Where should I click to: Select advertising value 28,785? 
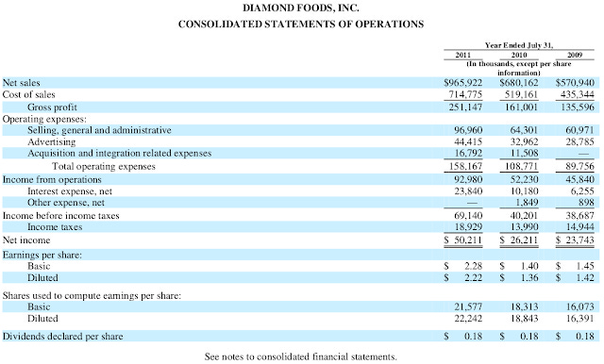(x=580, y=142)
